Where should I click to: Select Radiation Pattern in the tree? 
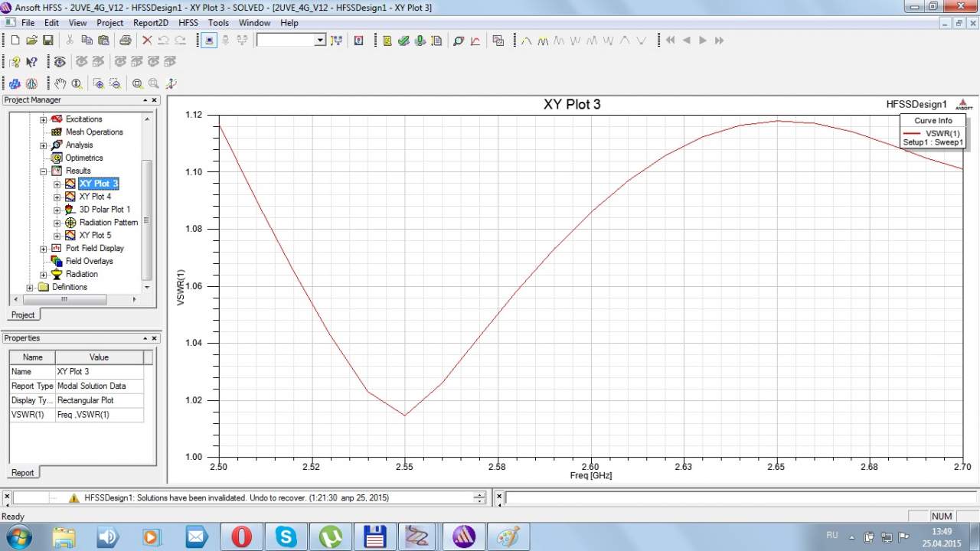tap(108, 223)
